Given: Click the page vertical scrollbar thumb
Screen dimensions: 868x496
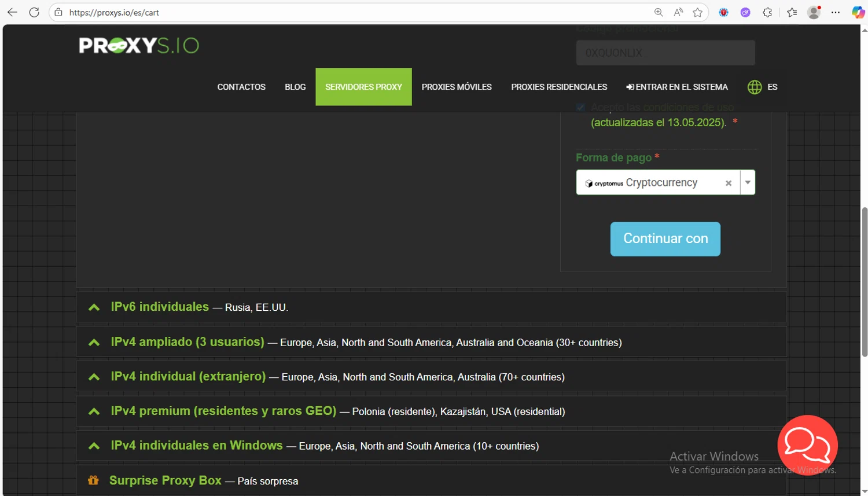Looking at the screenshot, I should point(865,282).
